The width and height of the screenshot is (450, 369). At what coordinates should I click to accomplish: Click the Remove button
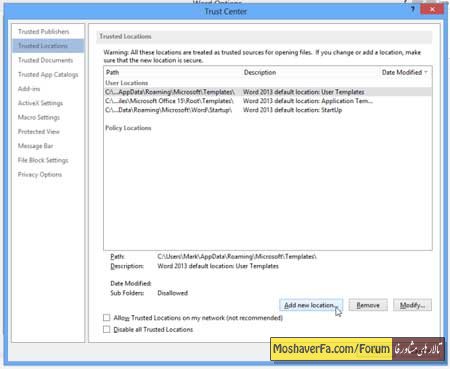(368, 305)
